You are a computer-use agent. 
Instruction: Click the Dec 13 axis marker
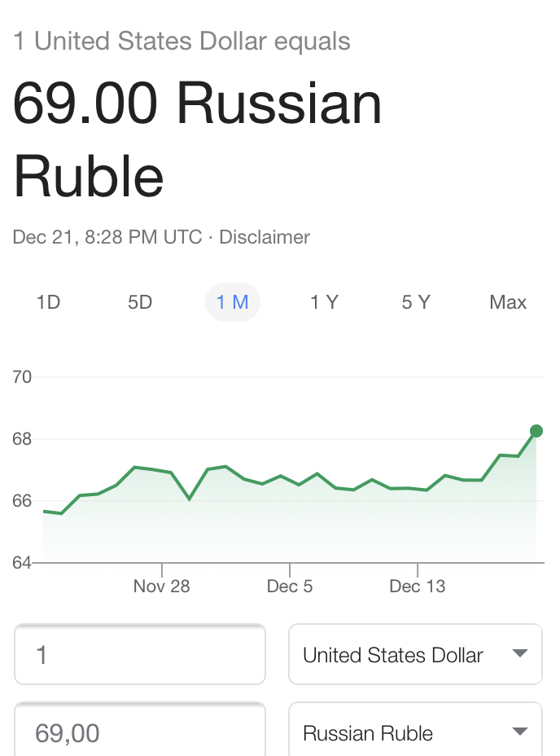pyautogui.click(x=418, y=587)
